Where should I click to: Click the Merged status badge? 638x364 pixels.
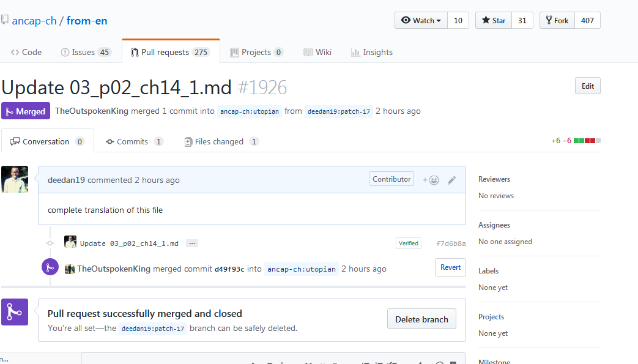tap(26, 111)
